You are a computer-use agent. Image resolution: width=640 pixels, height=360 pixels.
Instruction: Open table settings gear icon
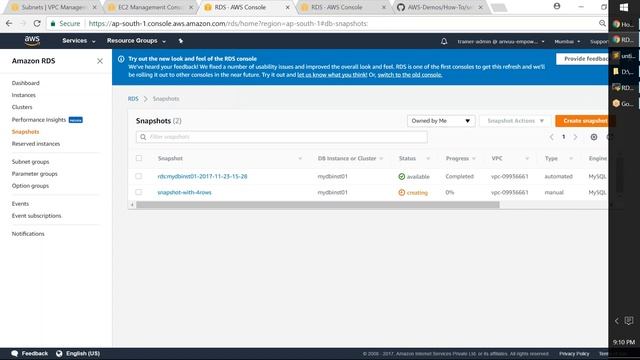pyautogui.click(x=594, y=137)
